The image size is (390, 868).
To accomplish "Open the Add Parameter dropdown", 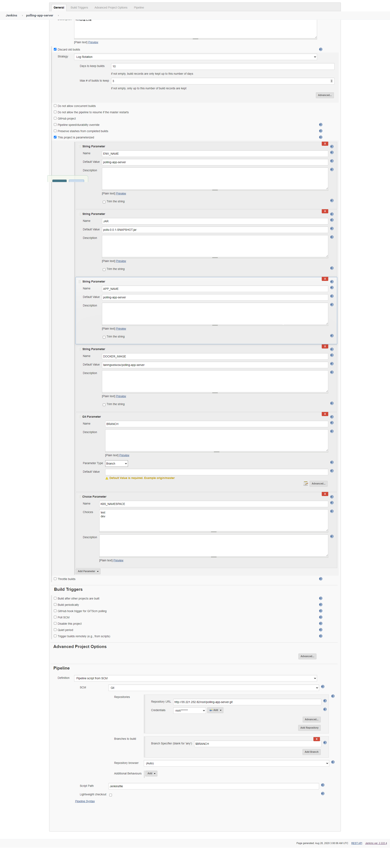I will click(88, 571).
